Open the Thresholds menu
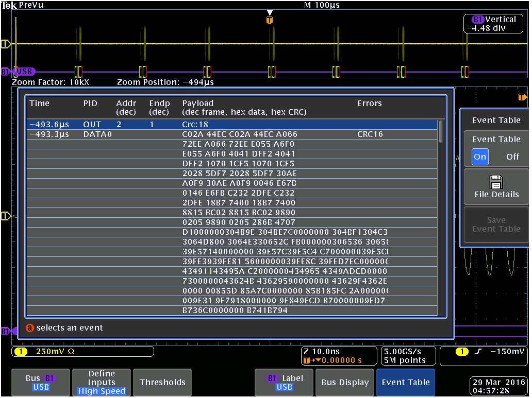This screenshot has height=398, width=532. [x=162, y=383]
